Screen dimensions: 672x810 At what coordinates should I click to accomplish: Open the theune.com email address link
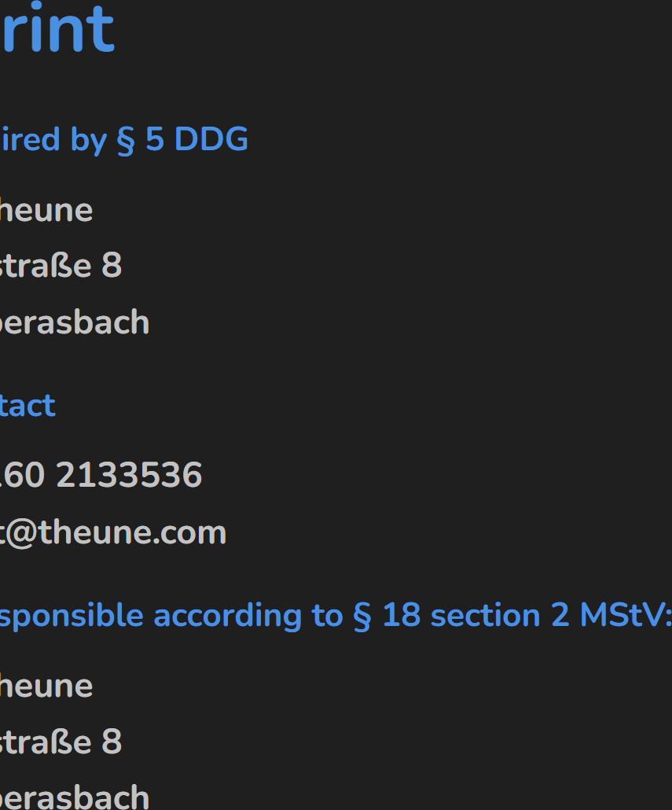tap(112, 533)
